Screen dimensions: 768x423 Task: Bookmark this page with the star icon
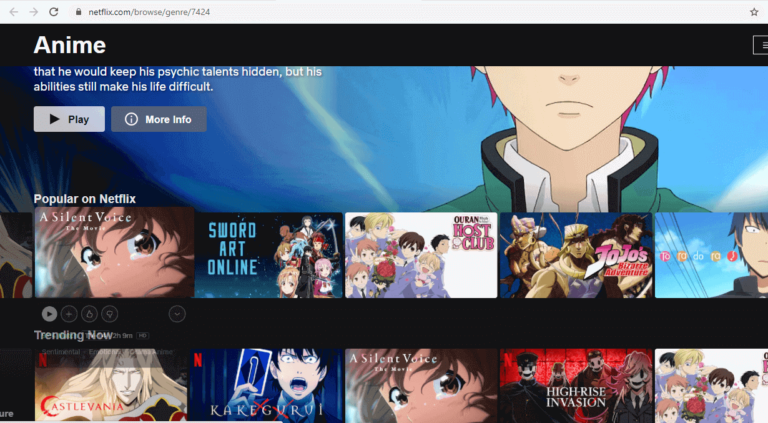tap(754, 12)
